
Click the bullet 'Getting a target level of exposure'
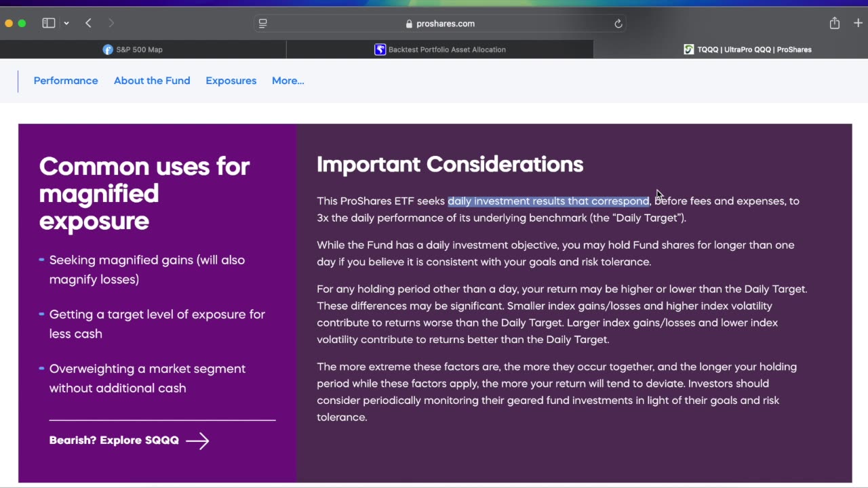[x=157, y=324]
